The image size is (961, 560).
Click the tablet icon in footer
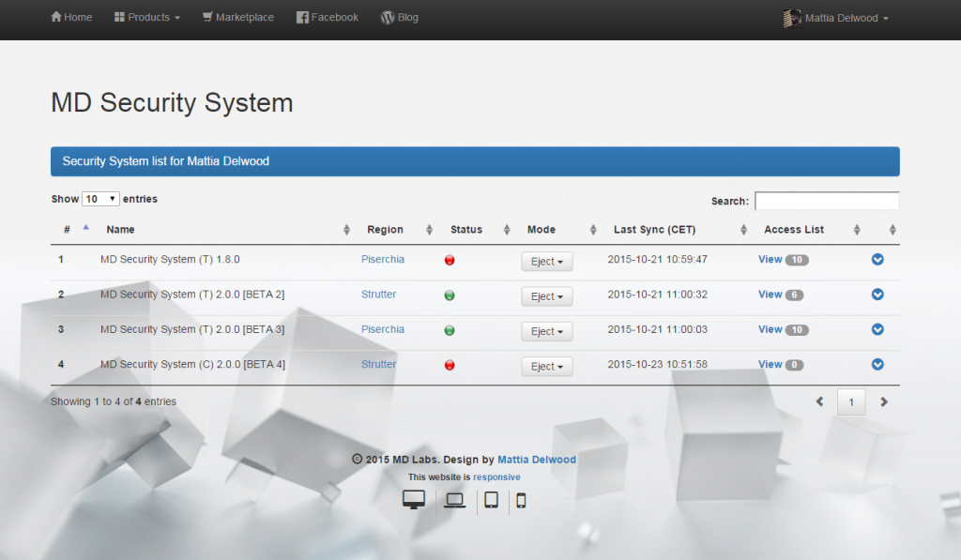pyautogui.click(x=491, y=500)
